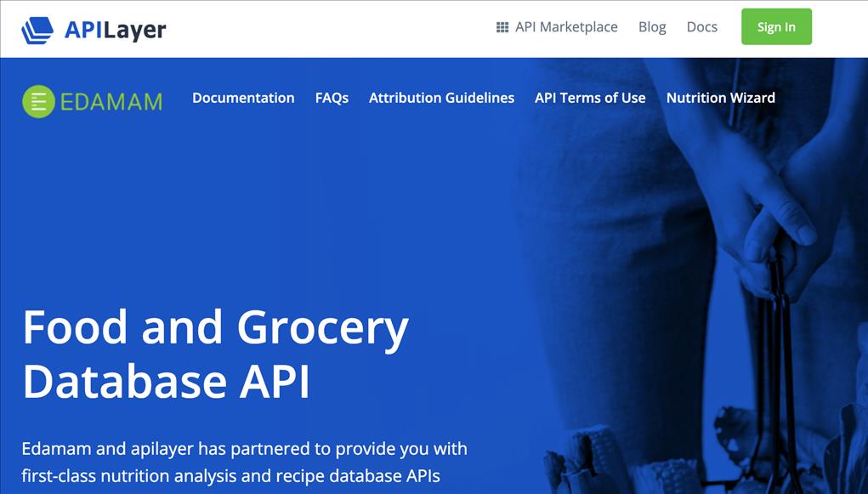Click the "Food and Grocery" heading line
The image size is (868, 494).
coord(215,328)
